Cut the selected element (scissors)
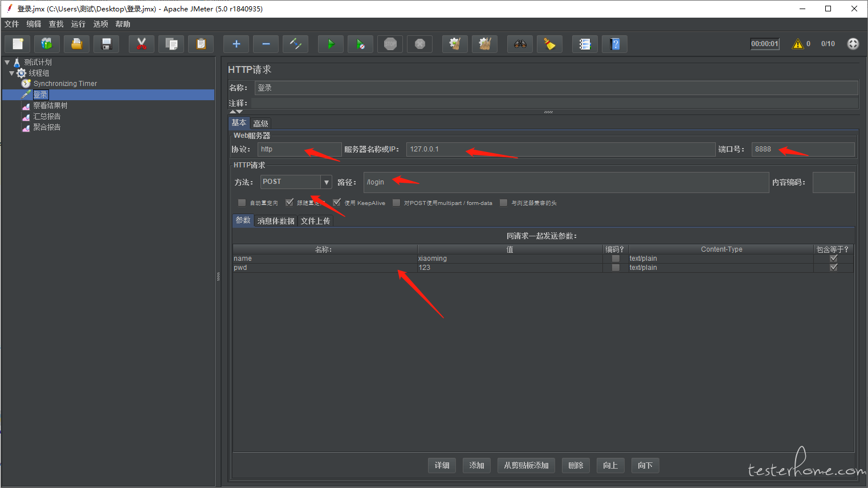 coord(142,44)
